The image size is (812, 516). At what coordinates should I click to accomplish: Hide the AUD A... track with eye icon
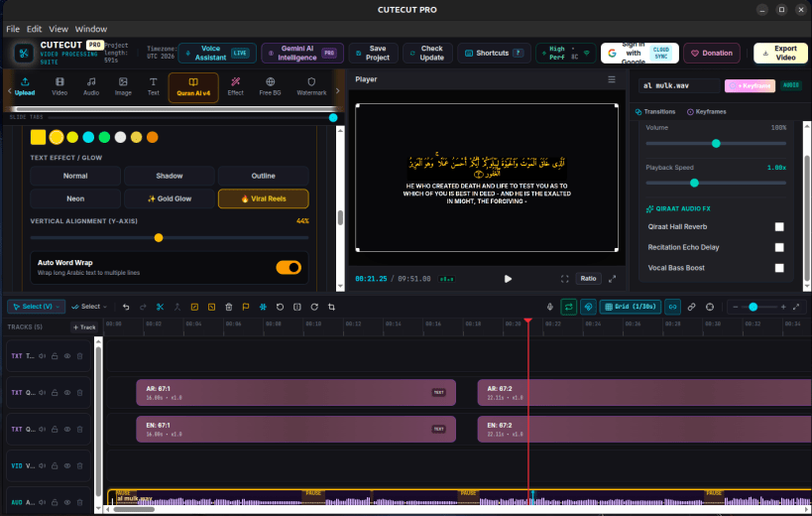click(x=67, y=502)
